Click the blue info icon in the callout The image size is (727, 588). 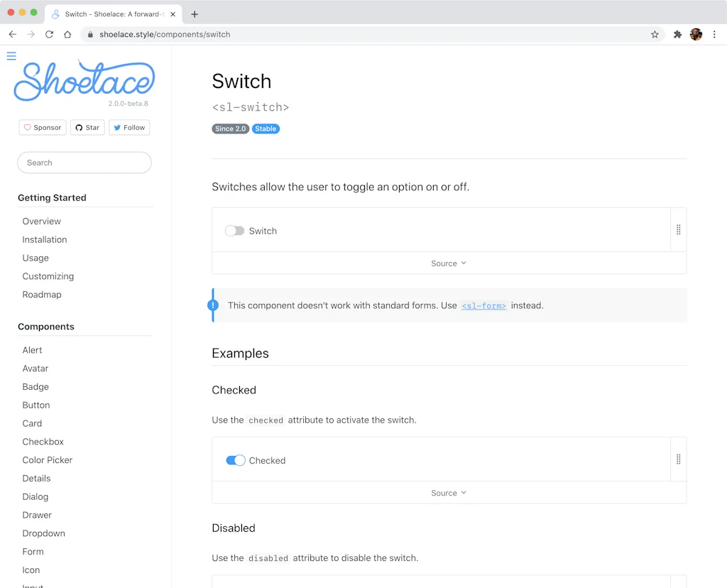(213, 305)
